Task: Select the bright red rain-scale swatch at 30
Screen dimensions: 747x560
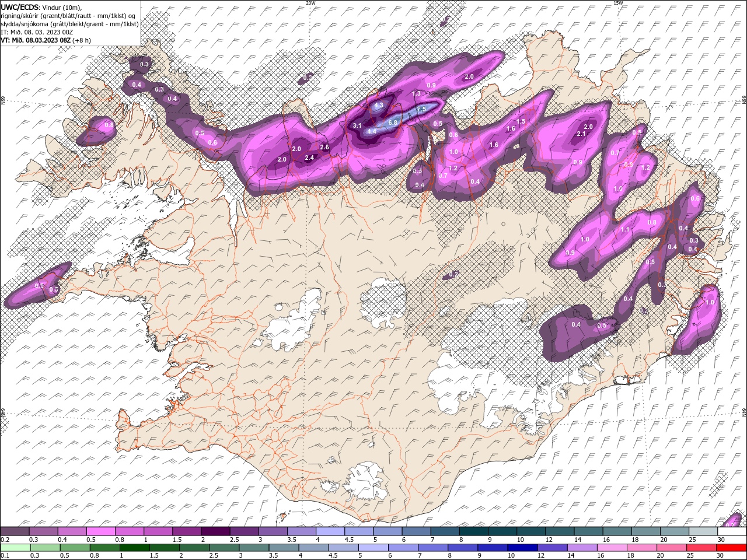Action: [x=732, y=548]
